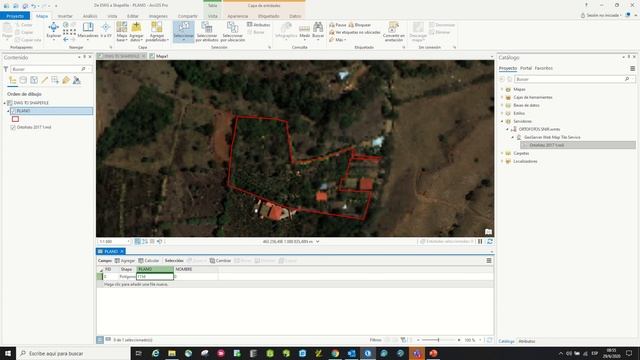Viewport: 640px width, 360px height.
Task: Expand Cajas de herramientas in Catalog
Action: [x=502, y=97]
